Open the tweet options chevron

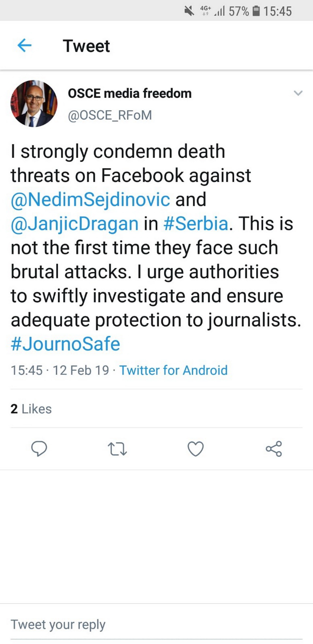298,93
